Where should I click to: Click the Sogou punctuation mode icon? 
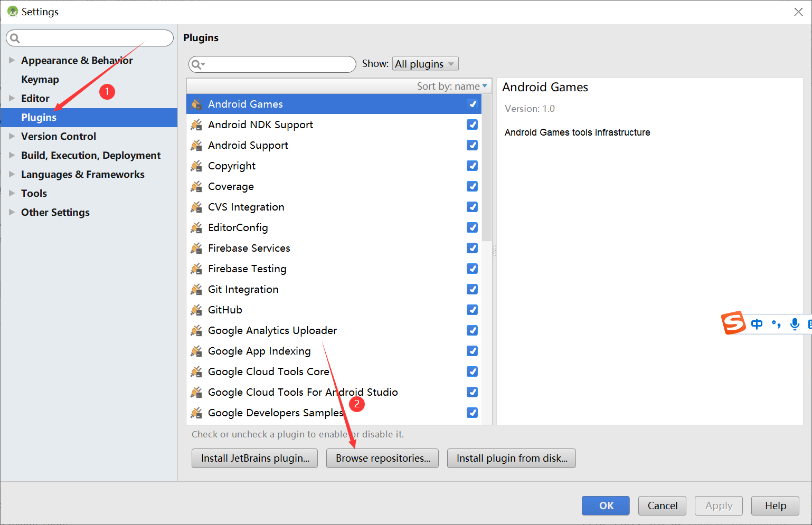[x=776, y=324]
